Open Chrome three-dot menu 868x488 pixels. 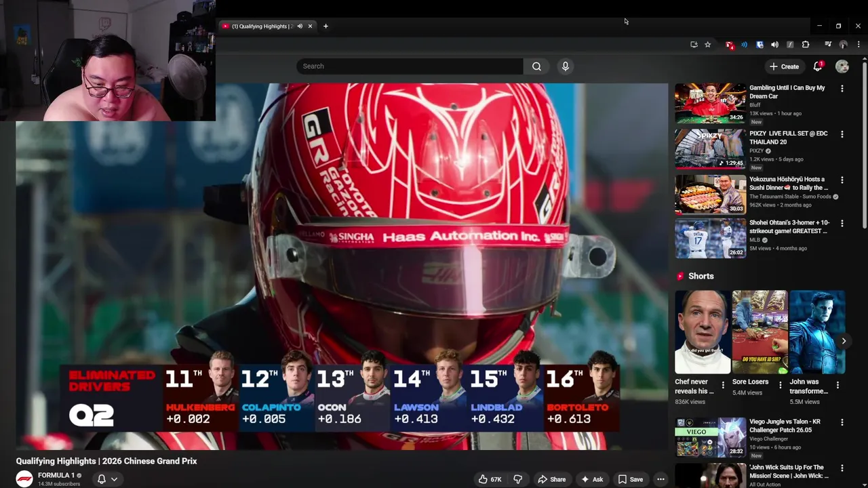859,45
